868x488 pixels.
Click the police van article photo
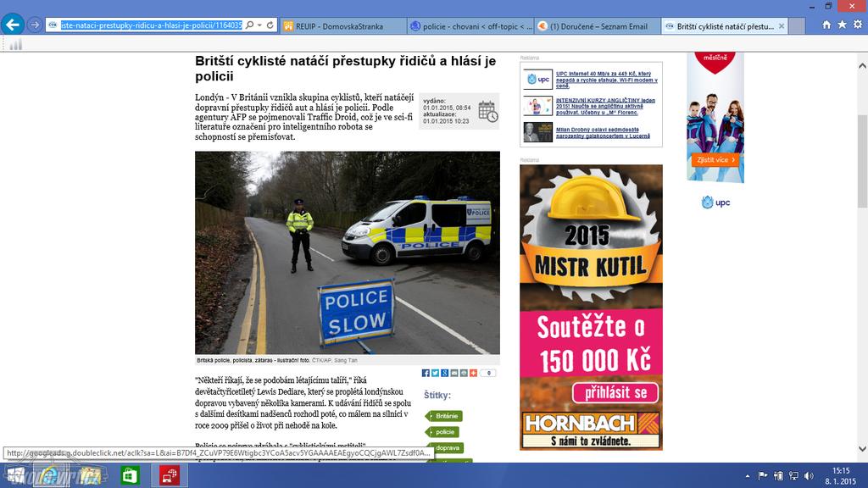tap(347, 252)
